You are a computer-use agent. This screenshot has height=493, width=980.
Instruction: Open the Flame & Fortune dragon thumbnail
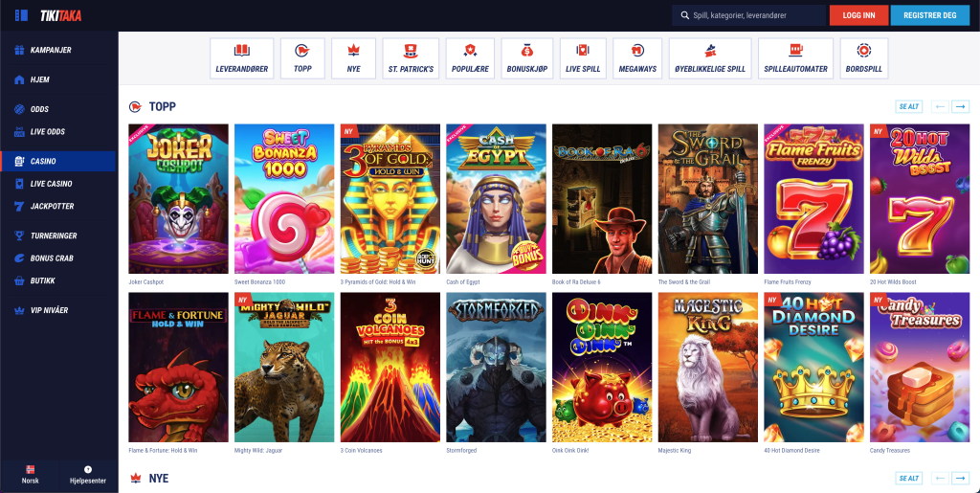point(178,368)
